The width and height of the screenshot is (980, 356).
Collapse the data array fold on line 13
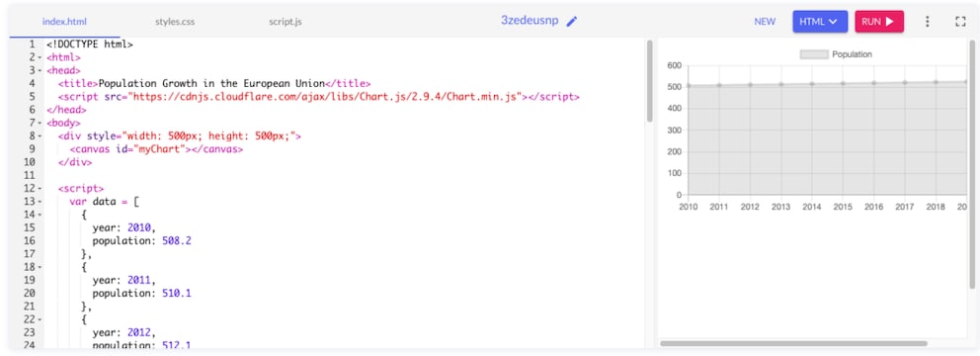click(40, 202)
